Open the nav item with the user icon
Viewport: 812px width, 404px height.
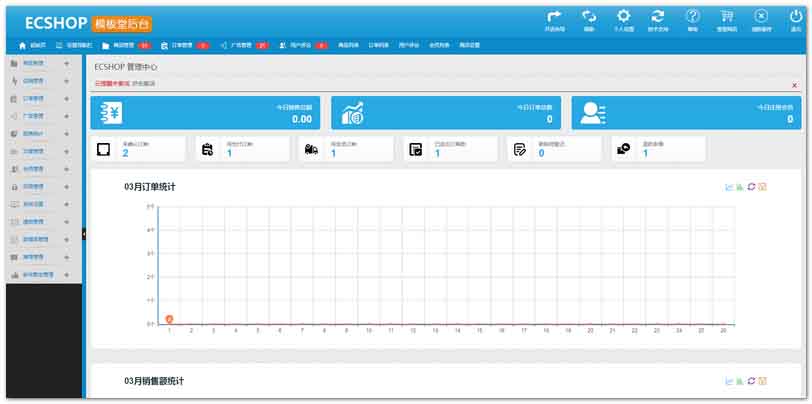pos(303,46)
